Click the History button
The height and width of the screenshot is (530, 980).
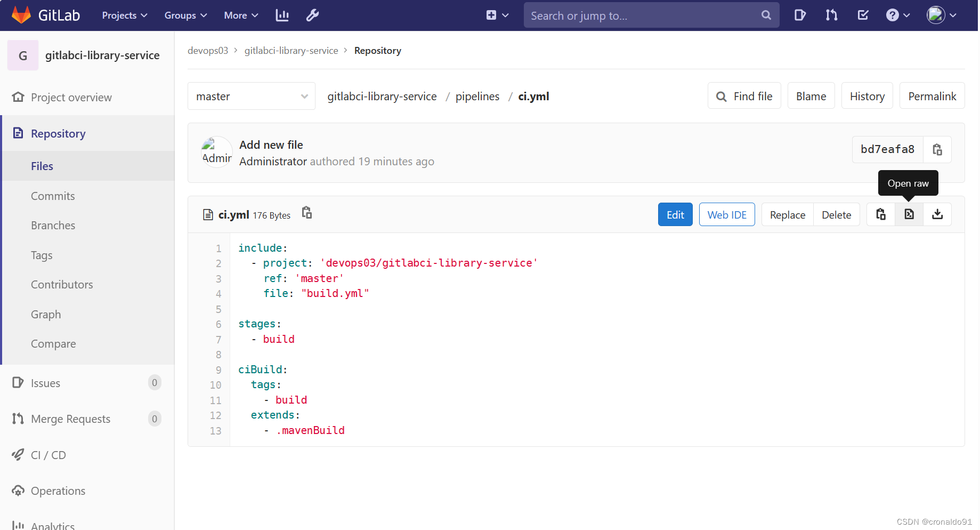tap(867, 96)
